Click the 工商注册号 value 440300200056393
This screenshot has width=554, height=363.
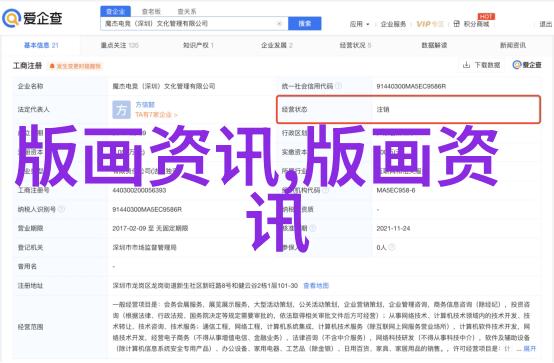(x=139, y=190)
